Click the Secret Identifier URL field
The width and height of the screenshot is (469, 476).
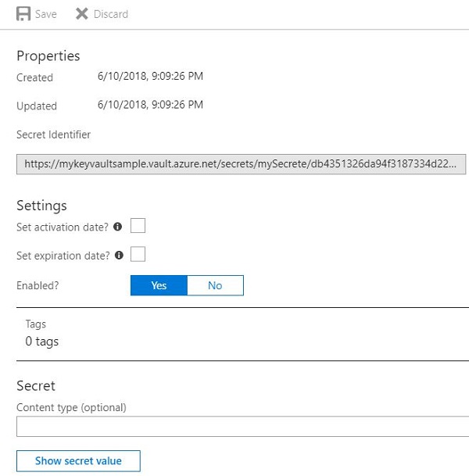point(242,164)
